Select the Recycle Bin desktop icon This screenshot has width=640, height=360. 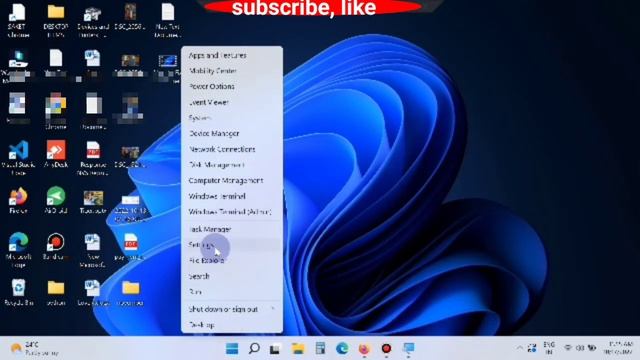click(x=18, y=292)
